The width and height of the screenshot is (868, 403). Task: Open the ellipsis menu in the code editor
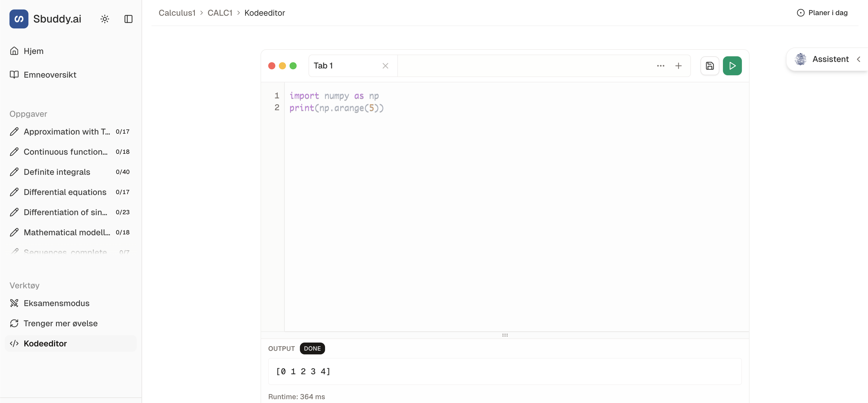[x=660, y=66]
